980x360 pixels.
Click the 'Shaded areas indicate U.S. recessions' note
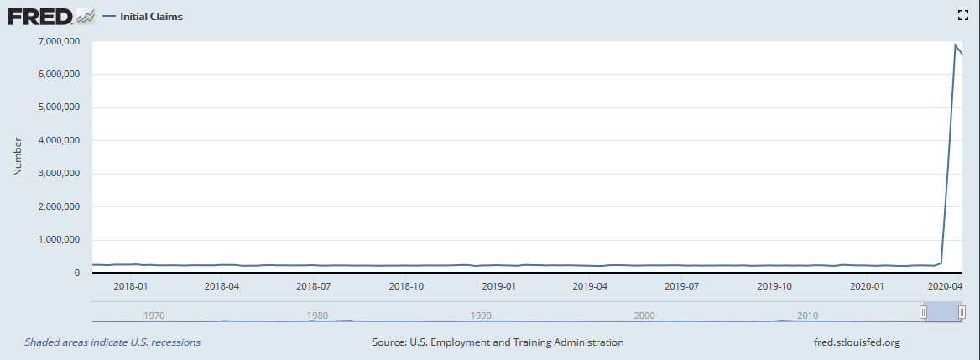112,342
